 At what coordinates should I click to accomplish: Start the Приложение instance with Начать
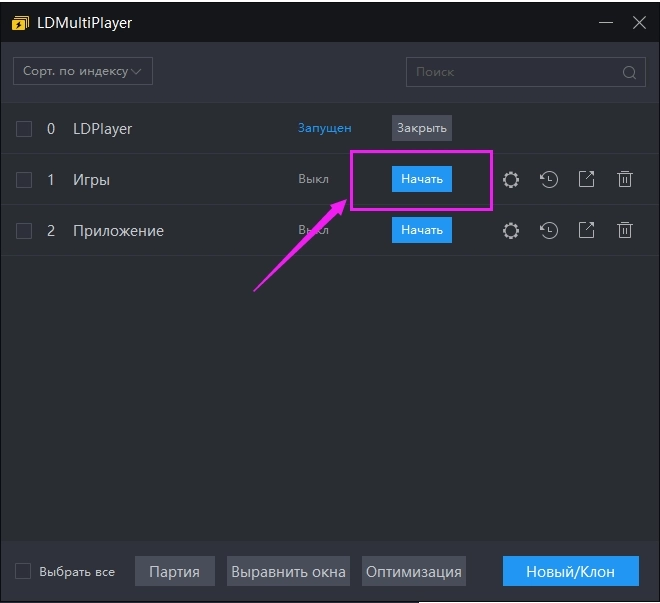point(421,230)
